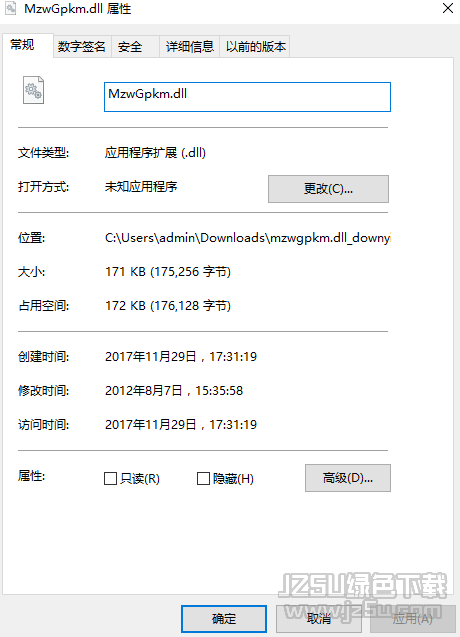Click the 创建时间 date value
The width and height of the screenshot is (460, 637).
[181, 357]
